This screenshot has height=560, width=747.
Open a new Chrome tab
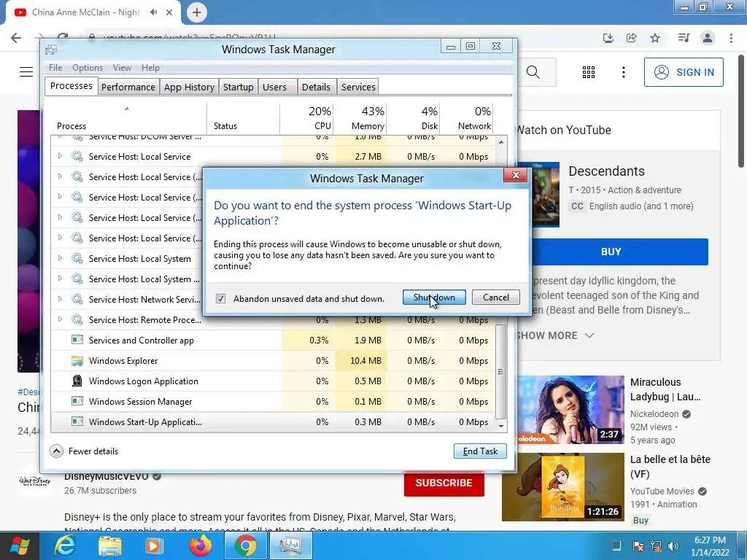197,12
